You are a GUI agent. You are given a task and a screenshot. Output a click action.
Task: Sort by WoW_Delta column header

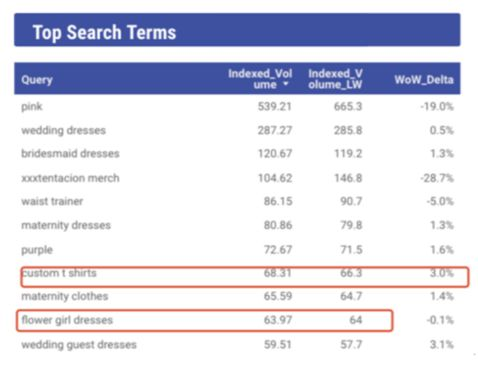(424, 80)
